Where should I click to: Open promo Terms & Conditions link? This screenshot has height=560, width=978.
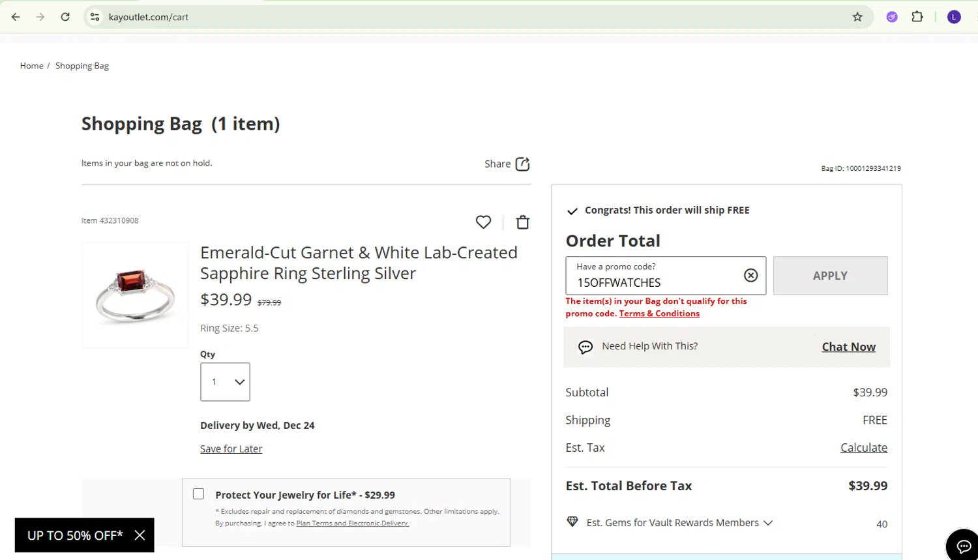pyautogui.click(x=659, y=314)
